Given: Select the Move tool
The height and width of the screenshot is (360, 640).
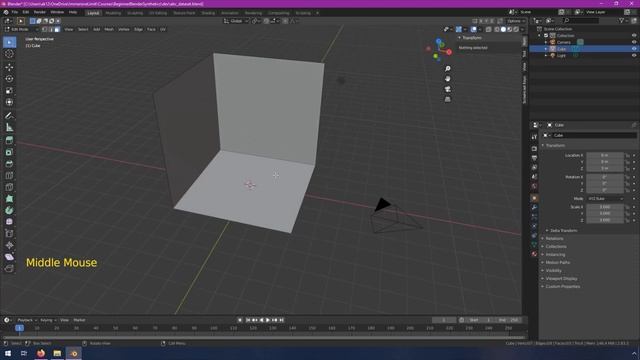Looking at the screenshot, I should (9, 67).
